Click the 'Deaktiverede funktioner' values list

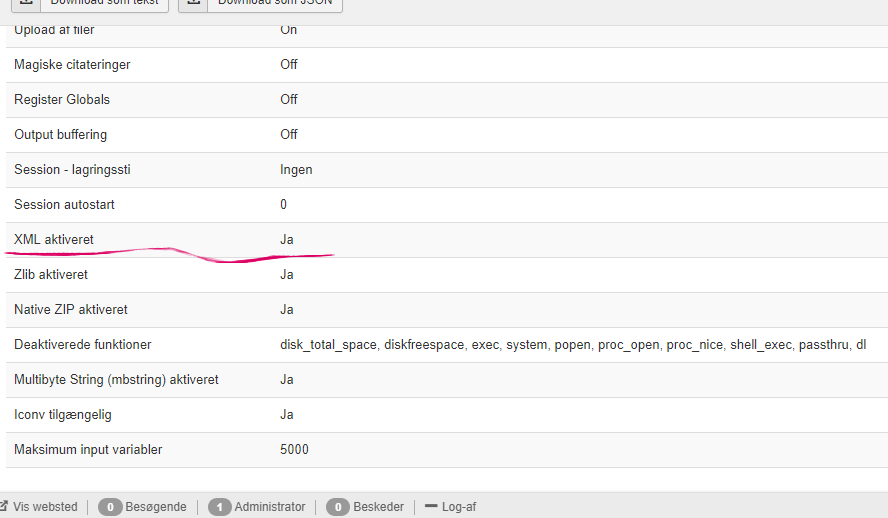pos(573,345)
